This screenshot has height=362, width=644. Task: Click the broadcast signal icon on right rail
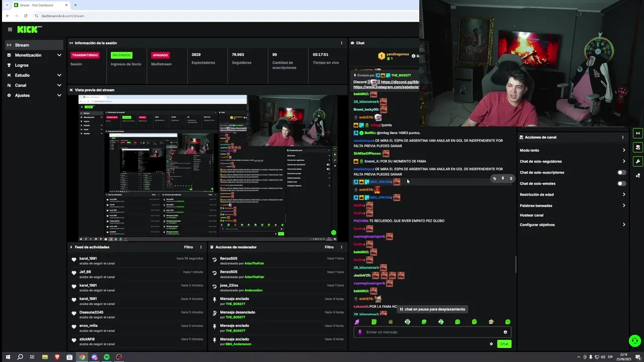[638, 133]
